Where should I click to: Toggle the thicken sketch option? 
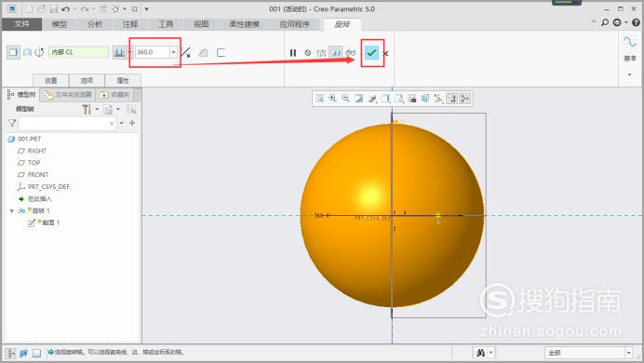click(221, 52)
